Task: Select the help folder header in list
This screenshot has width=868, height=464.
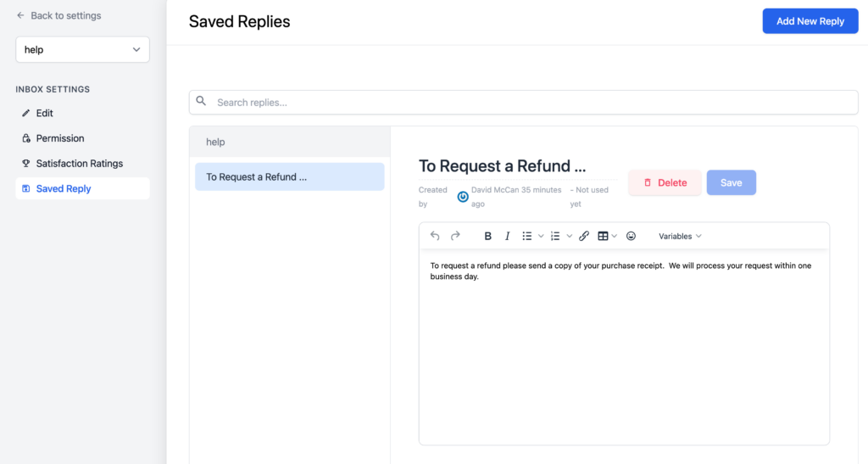Action: 290,142
